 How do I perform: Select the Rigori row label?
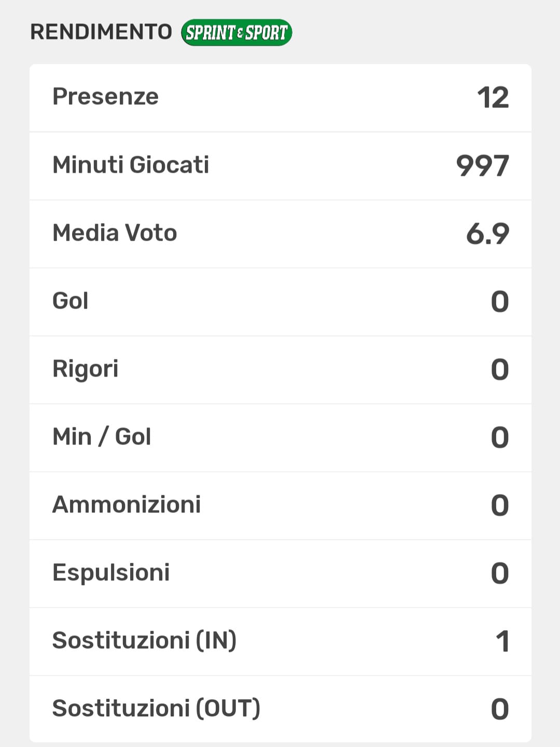click(85, 369)
